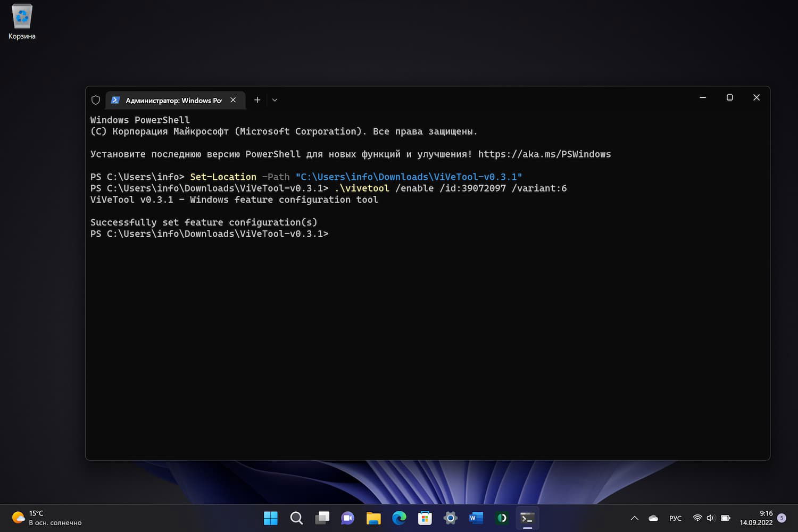Click the final PowerShell prompt line
Image resolution: width=798 pixels, height=532 pixels.
(x=210, y=234)
